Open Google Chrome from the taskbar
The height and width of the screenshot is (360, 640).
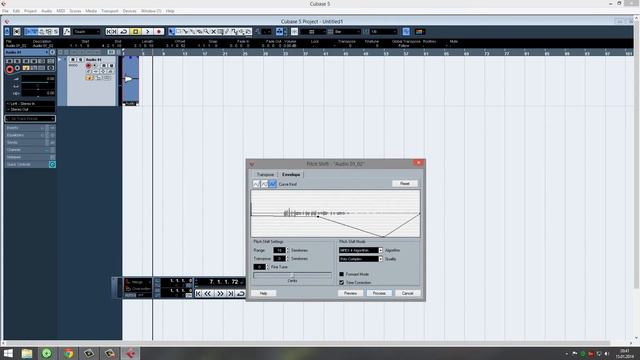click(69, 353)
